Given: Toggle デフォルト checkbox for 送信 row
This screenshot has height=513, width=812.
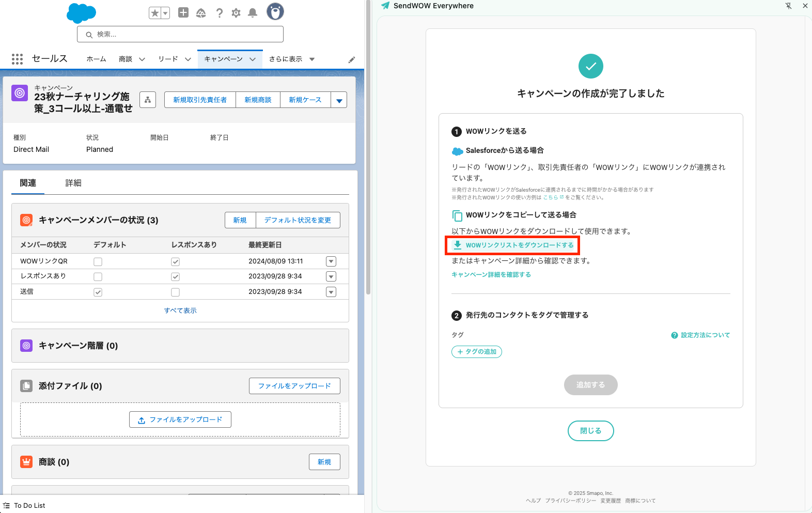Looking at the screenshot, I should click(98, 292).
